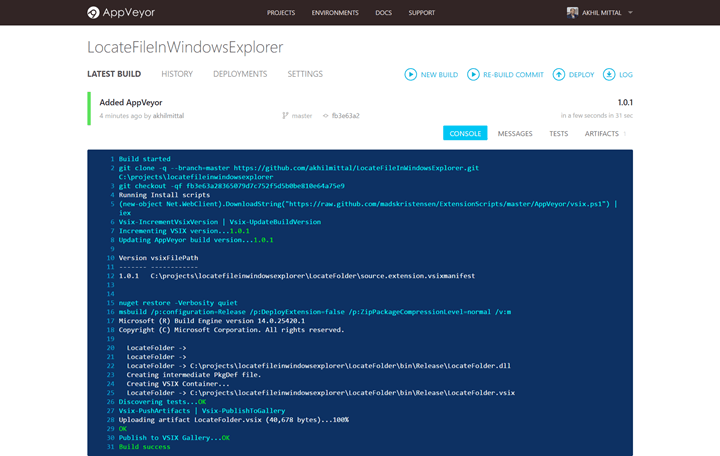Click 'Creating VSIX Container' console line
720x456 pixels.
coord(178,384)
